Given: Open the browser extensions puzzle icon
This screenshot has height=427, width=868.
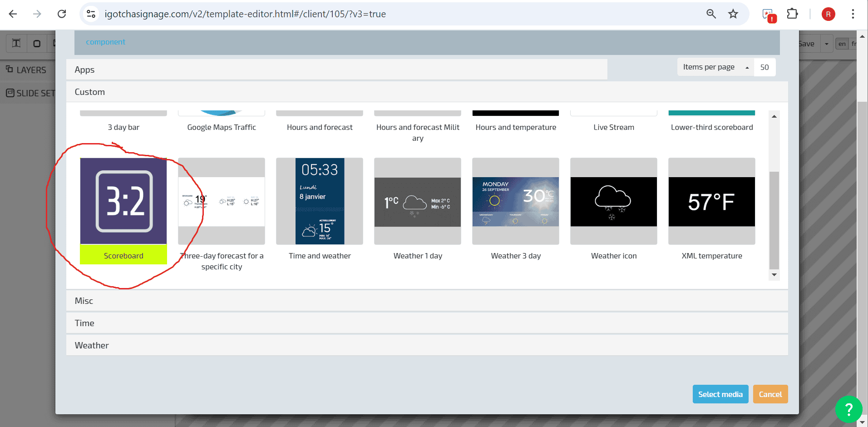Looking at the screenshot, I should point(792,14).
